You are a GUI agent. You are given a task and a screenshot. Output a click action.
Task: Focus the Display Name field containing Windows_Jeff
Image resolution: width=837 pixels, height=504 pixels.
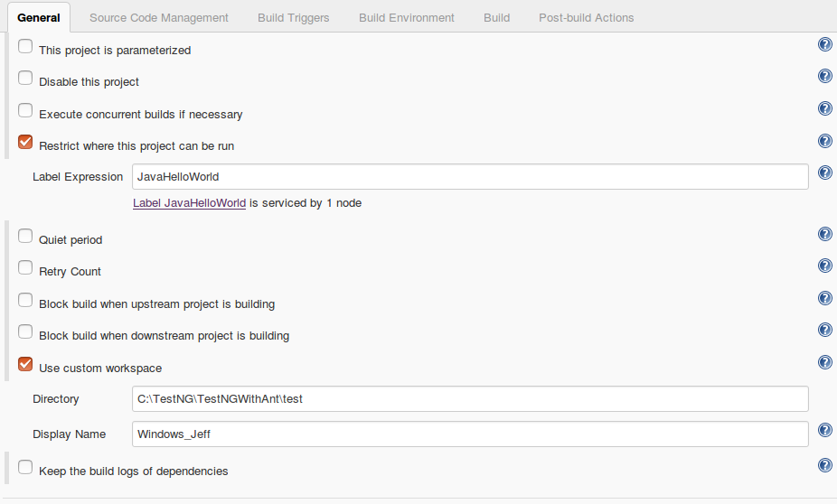coord(470,434)
